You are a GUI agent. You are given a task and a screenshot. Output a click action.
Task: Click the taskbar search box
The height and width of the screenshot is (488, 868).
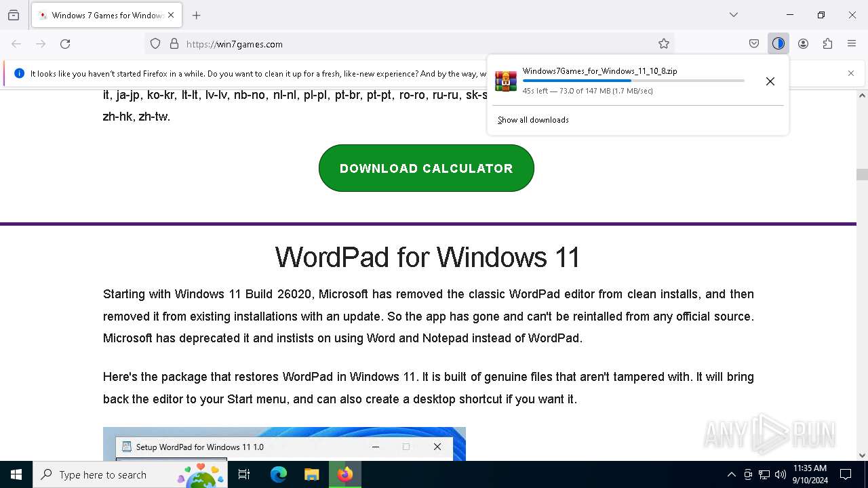click(130, 474)
